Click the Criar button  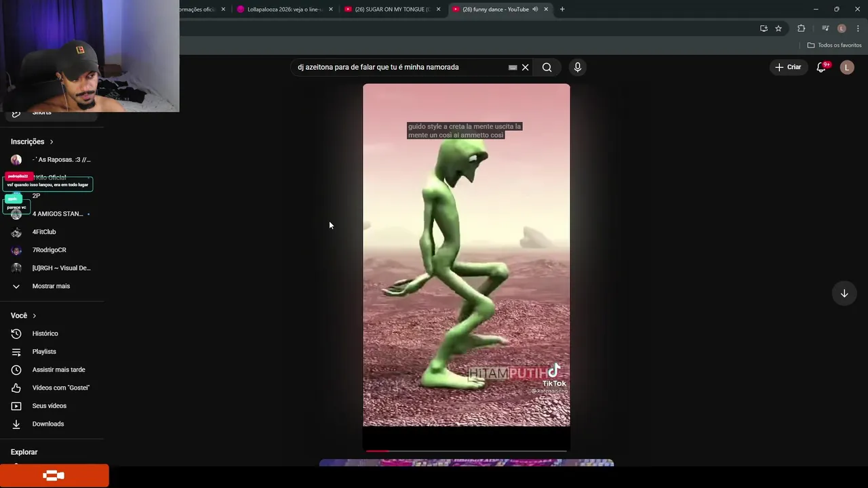tap(789, 67)
